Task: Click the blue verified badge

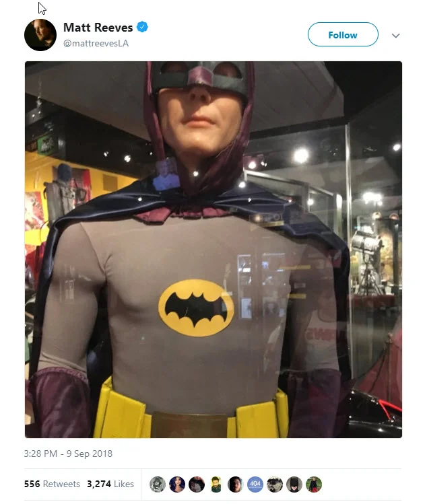Action: (x=142, y=27)
